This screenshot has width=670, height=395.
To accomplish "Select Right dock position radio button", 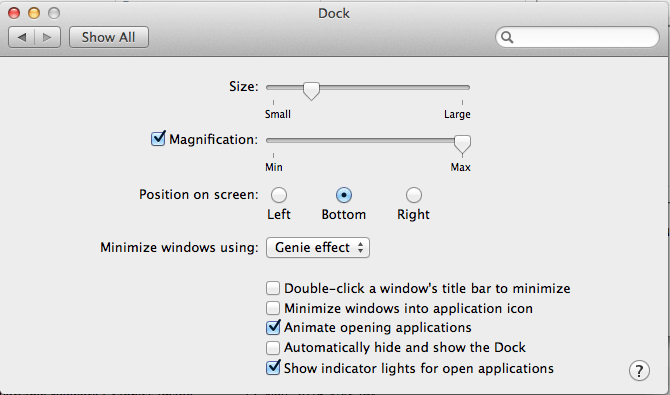I will click(414, 195).
